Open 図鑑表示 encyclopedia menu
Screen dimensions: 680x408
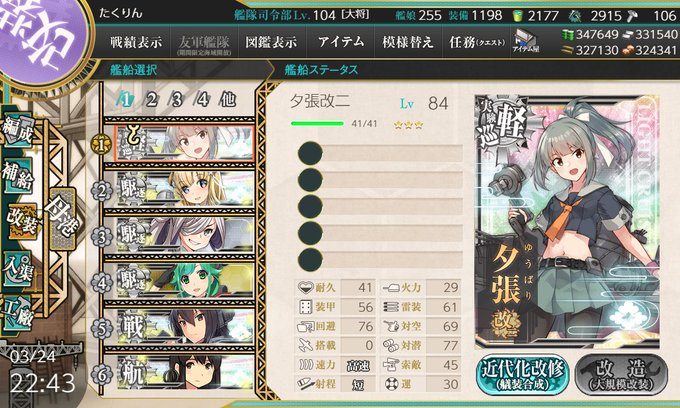(271, 42)
